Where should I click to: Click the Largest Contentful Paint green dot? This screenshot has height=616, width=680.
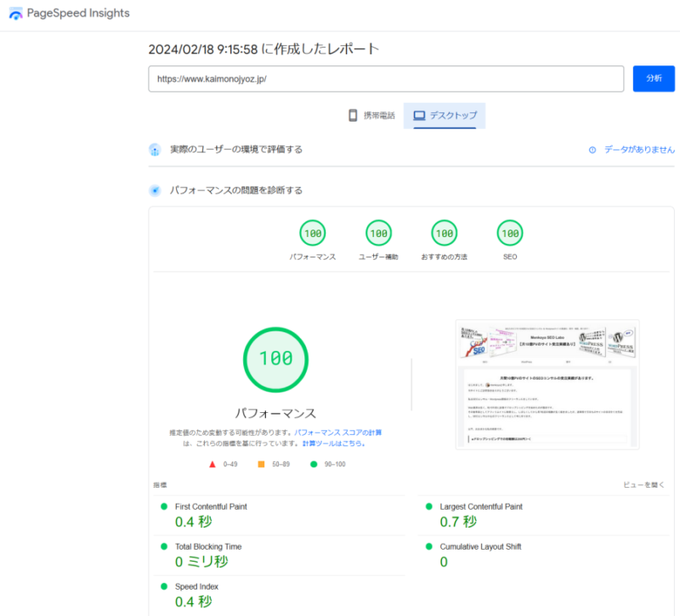point(429,506)
